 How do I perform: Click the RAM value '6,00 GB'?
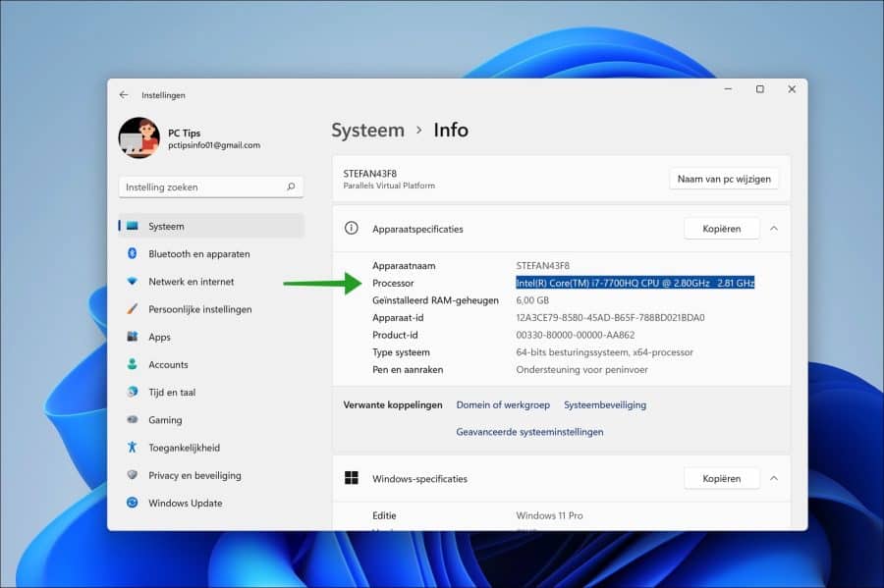click(532, 300)
